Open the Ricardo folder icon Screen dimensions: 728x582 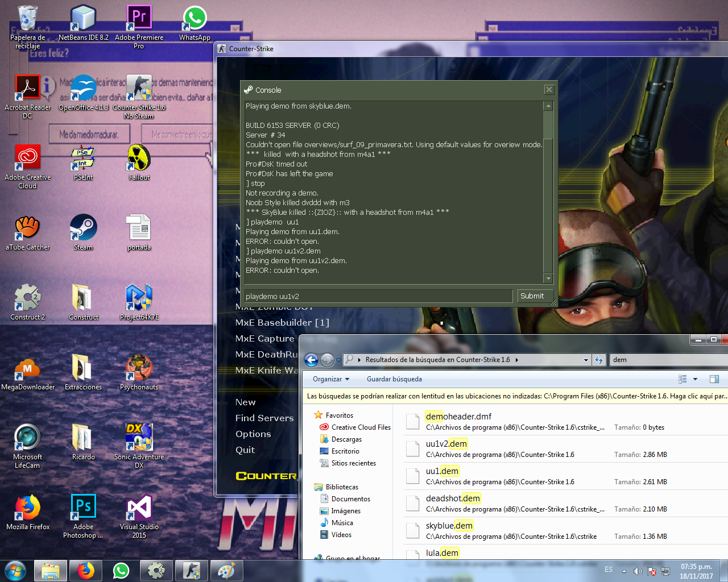(83, 443)
